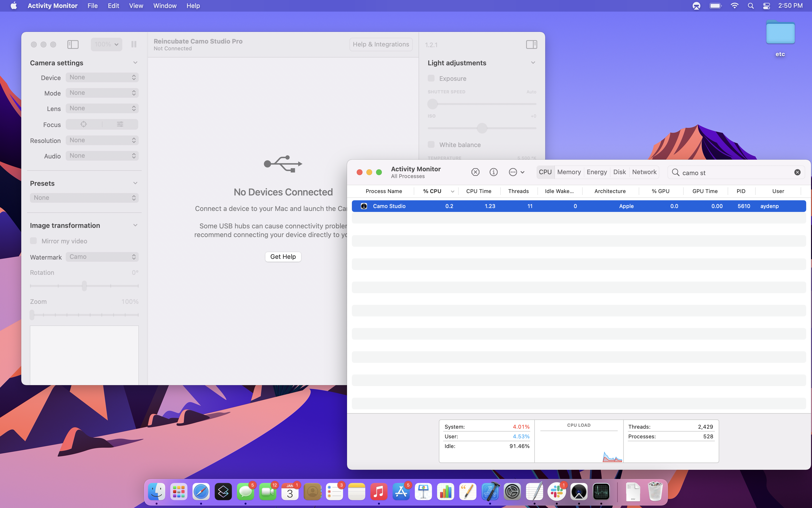Open Help & Integrations
The height and width of the screenshot is (508, 812).
pyautogui.click(x=381, y=44)
